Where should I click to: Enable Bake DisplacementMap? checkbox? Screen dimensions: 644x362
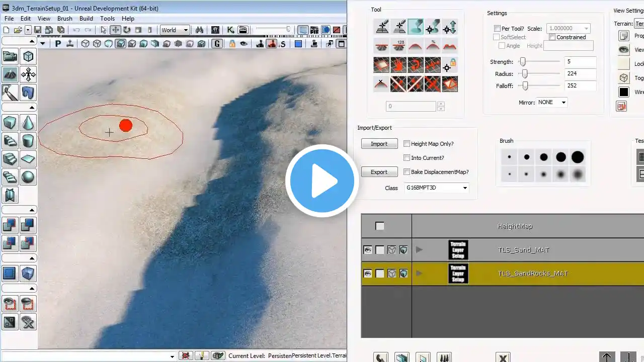tap(407, 172)
